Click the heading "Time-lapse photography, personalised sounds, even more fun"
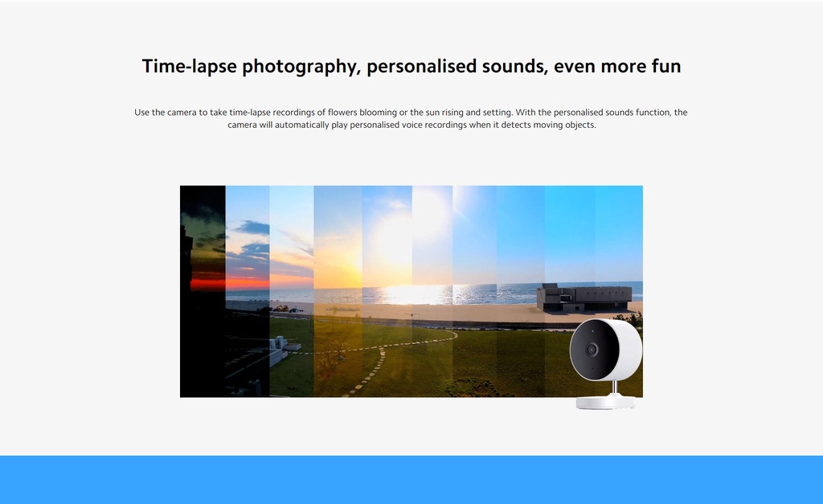 (x=411, y=67)
